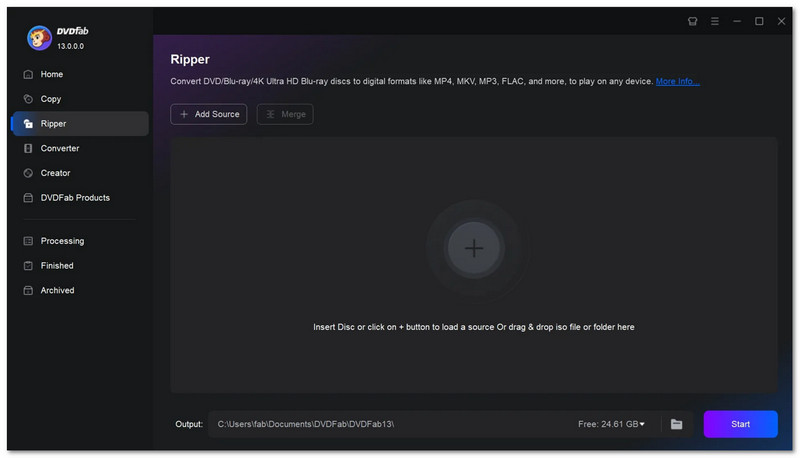
Task: Click the Output label
Action: [189, 424]
